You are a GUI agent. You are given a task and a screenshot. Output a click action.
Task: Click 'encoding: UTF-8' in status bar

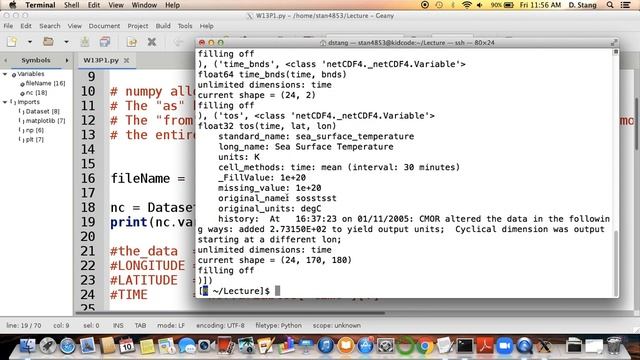coord(220,325)
